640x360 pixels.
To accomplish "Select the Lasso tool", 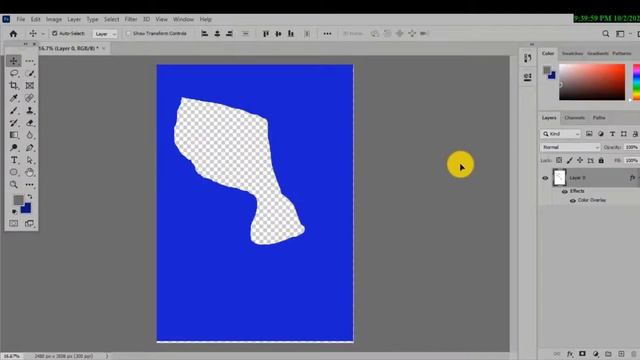I will coord(13,73).
